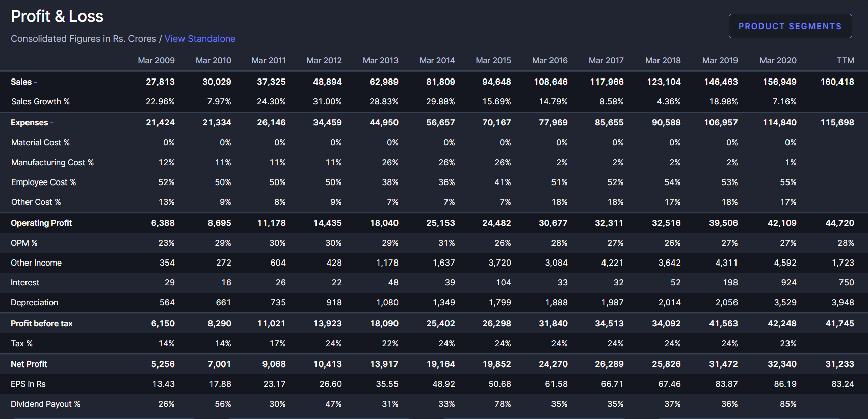This screenshot has width=868, height=419.
Task: Click Mar 2014 EPS value 48.92
Action: click(x=443, y=384)
